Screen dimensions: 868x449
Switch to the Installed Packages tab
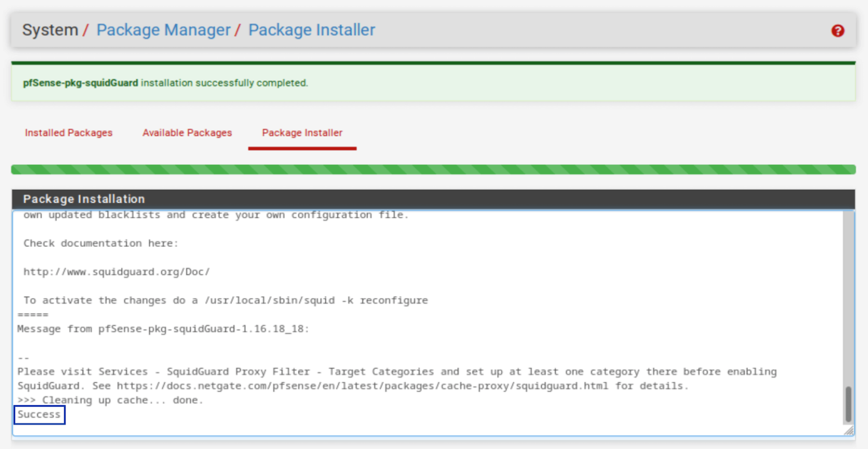(68, 132)
